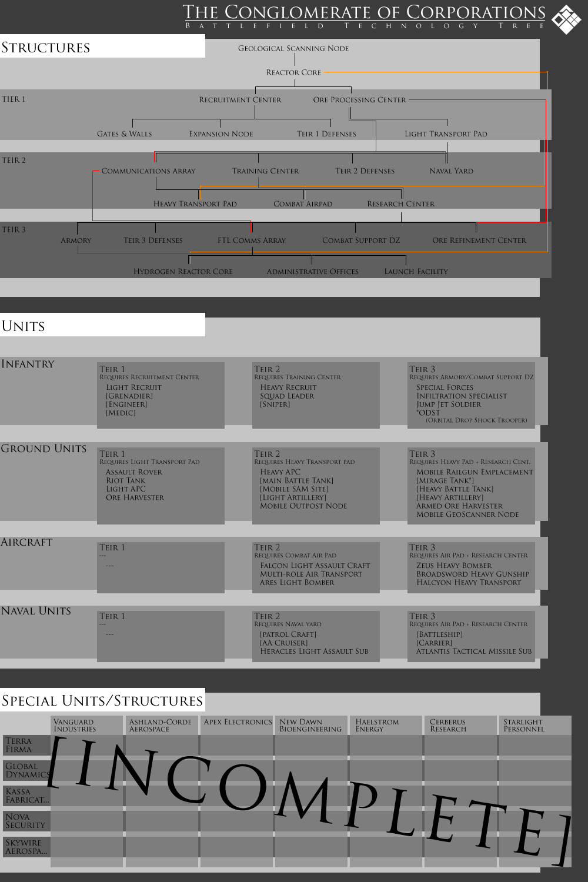This screenshot has width=588, height=882.
Task: Select Armed Ore Harvester unit
Action: click(459, 506)
